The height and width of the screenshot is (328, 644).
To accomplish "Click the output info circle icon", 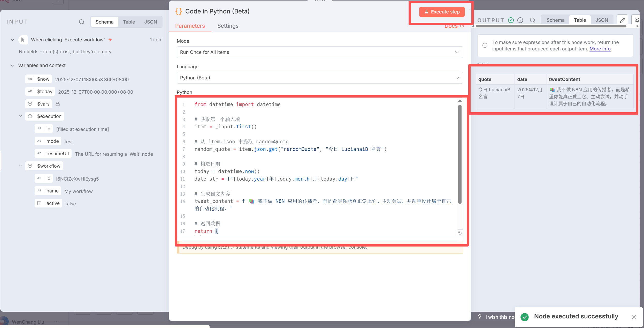I will point(520,20).
